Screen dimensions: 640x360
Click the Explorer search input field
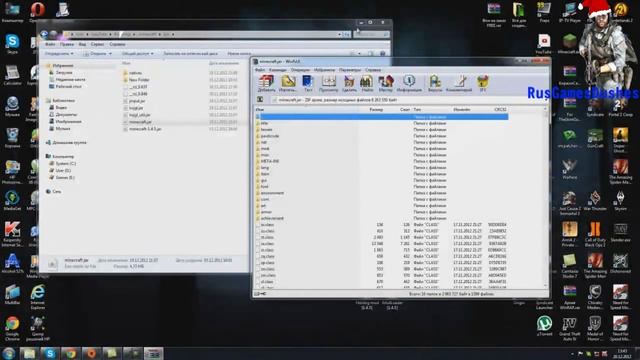pos(371,34)
